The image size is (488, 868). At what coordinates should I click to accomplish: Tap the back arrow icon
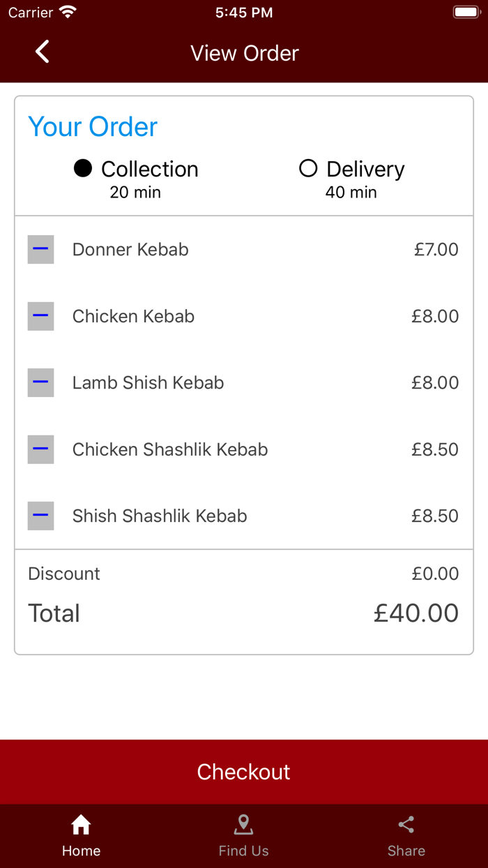point(43,52)
